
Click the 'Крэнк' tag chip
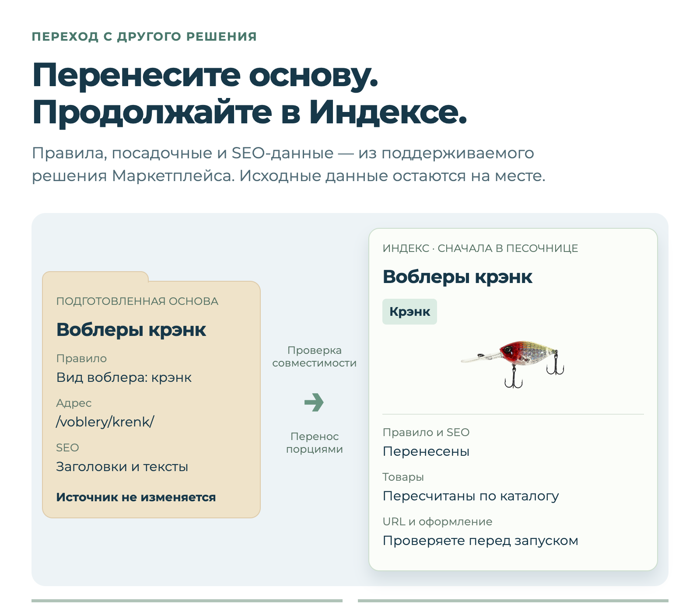[409, 311]
